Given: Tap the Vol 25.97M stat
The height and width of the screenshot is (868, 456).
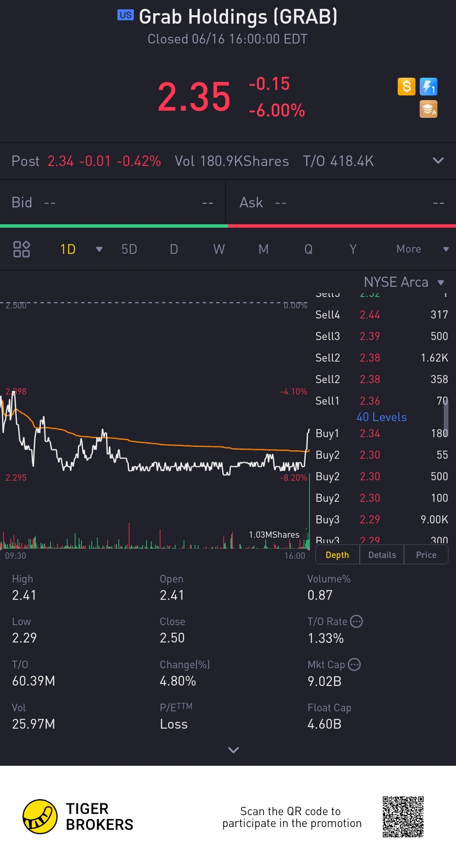Looking at the screenshot, I should point(33,716).
